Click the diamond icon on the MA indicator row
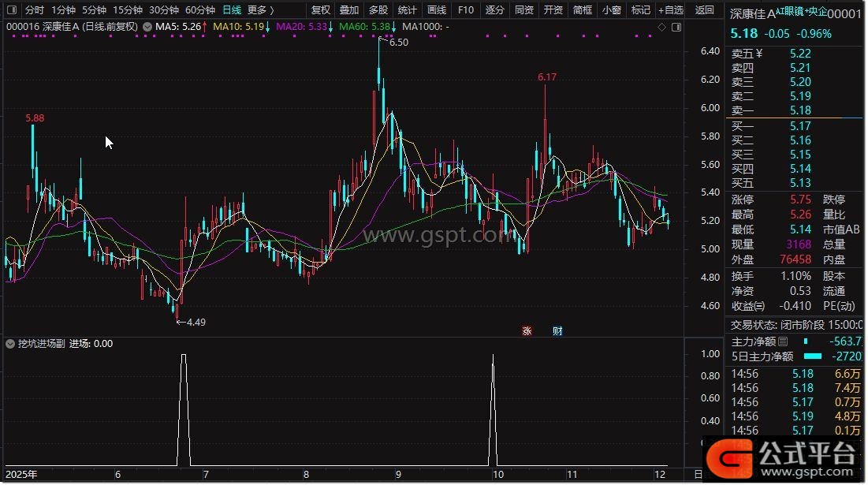 click(x=661, y=27)
